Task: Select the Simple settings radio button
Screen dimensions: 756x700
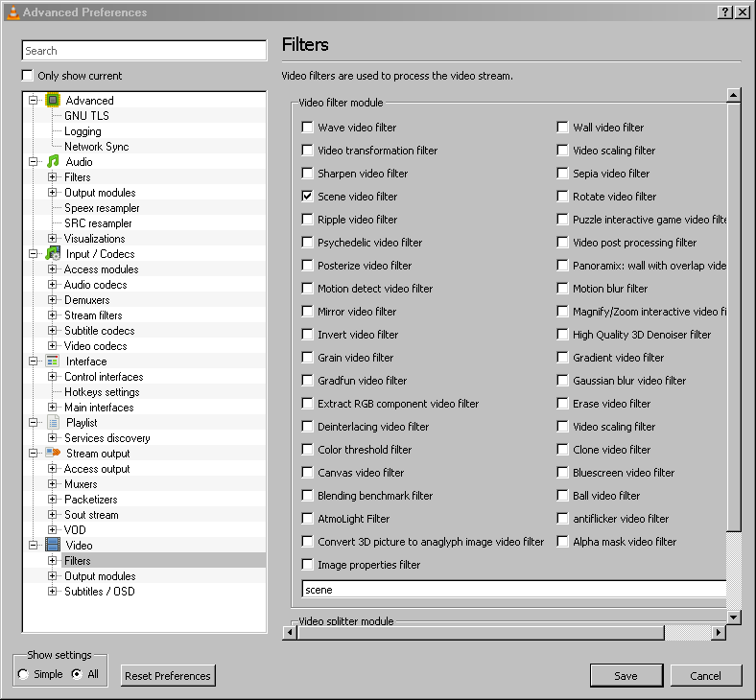Action: click(x=23, y=674)
